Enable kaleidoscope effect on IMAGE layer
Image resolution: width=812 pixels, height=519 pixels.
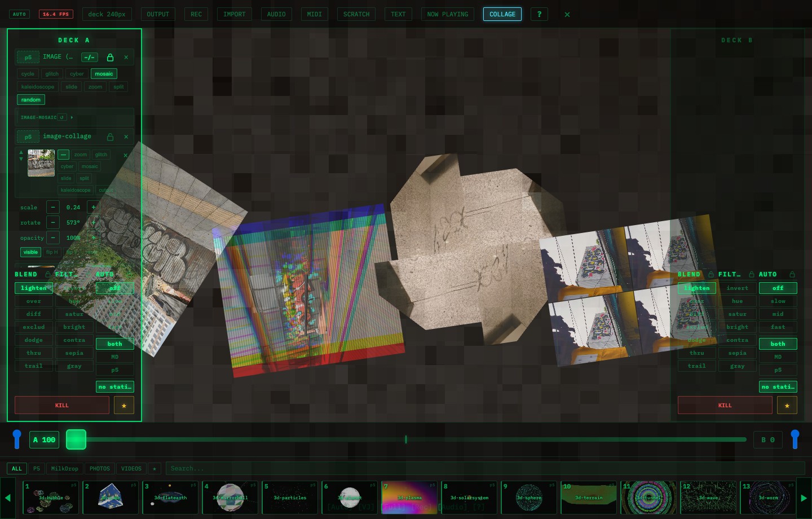(38, 87)
